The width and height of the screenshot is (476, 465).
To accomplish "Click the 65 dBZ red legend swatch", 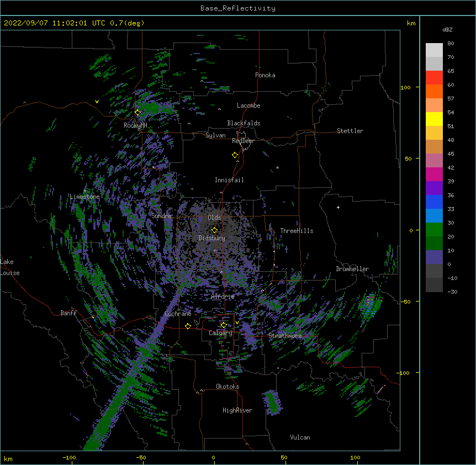I will 434,78.
